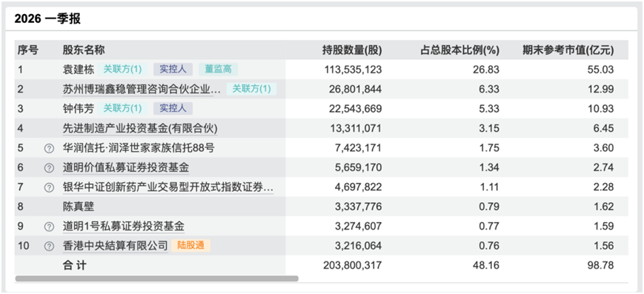This screenshot has height=294, width=644.
Task: Open 先进制造产业投资基金(有限合伙)
Action: click(140, 129)
